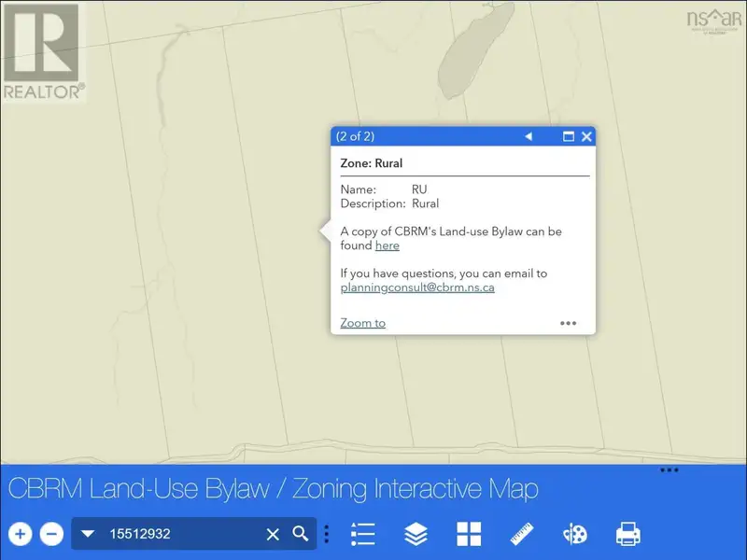The width and height of the screenshot is (747, 560).
Task: Select the Measurement ruler tool
Action: (522, 534)
